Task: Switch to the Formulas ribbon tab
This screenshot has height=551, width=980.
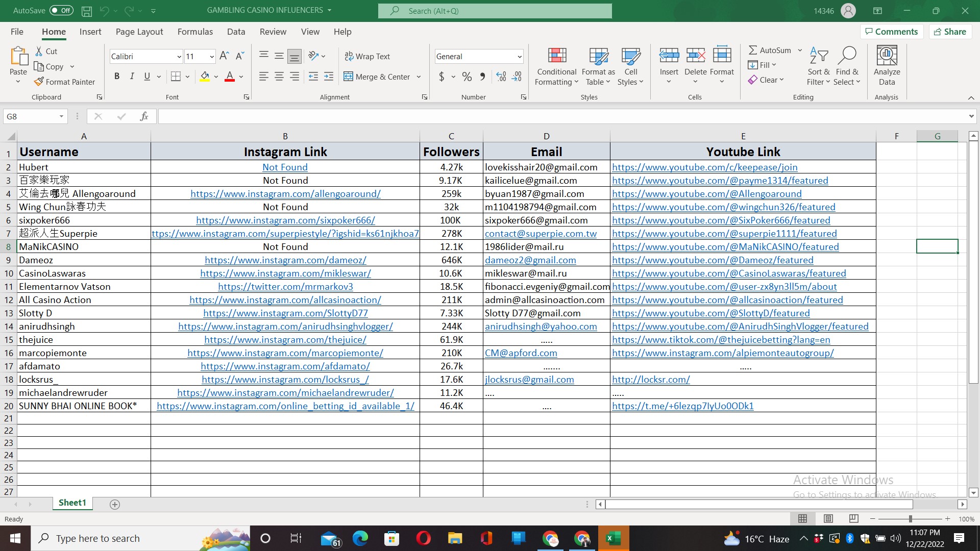Action: point(195,32)
